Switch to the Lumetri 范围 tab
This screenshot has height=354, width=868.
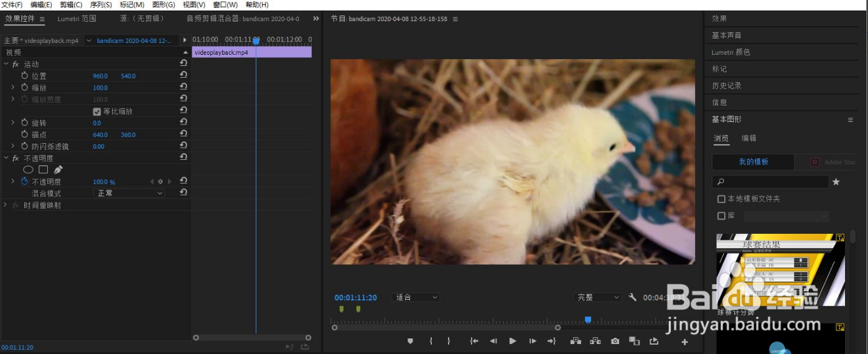tap(77, 19)
